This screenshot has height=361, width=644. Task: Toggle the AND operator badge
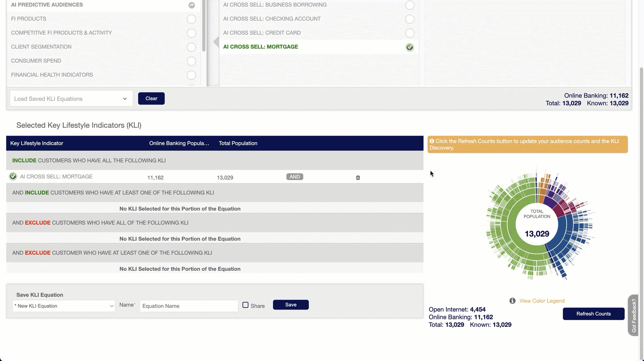pyautogui.click(x=294, y=177)
